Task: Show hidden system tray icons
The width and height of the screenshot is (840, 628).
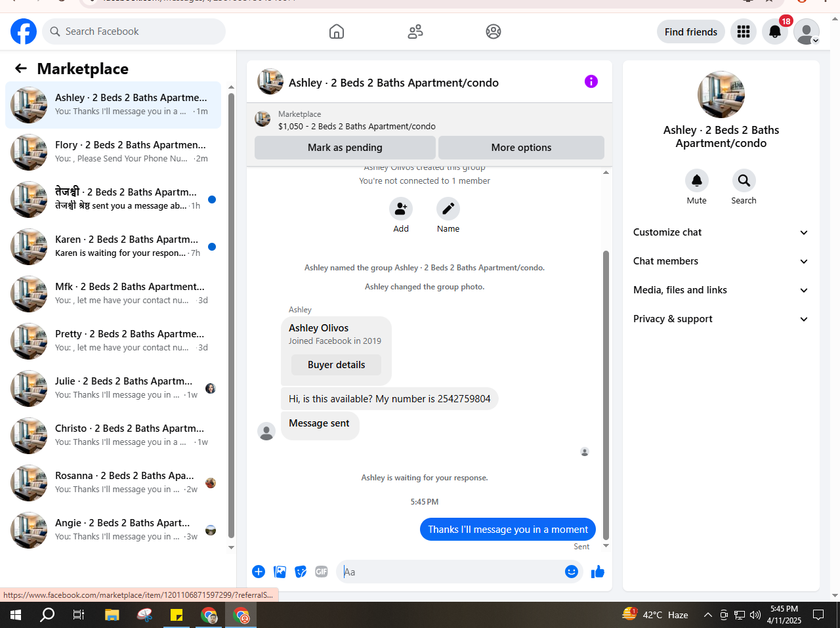Action: (x=707, y=615)
